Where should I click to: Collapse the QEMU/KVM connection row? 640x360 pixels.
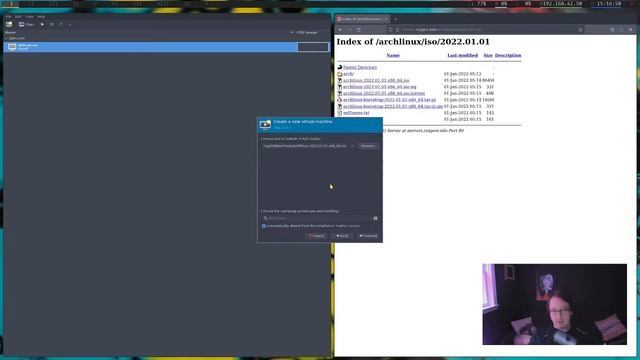pyautogui.click(x=6, y=38)
